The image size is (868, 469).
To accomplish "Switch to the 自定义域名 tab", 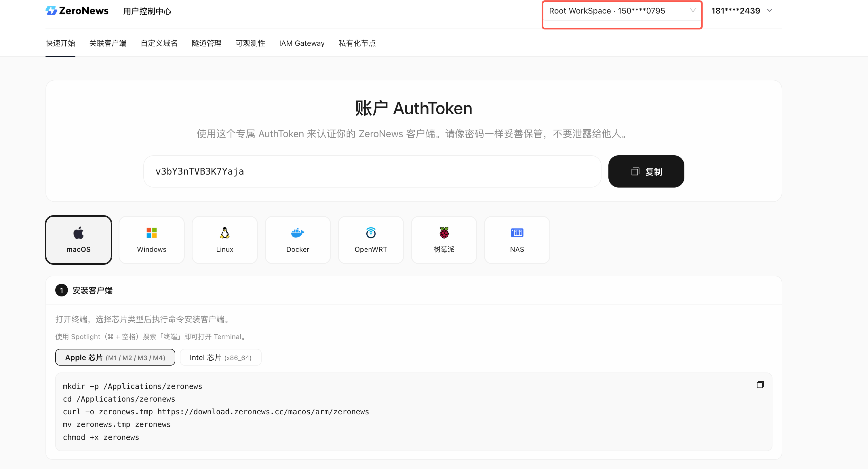I will tap(159, 43).
